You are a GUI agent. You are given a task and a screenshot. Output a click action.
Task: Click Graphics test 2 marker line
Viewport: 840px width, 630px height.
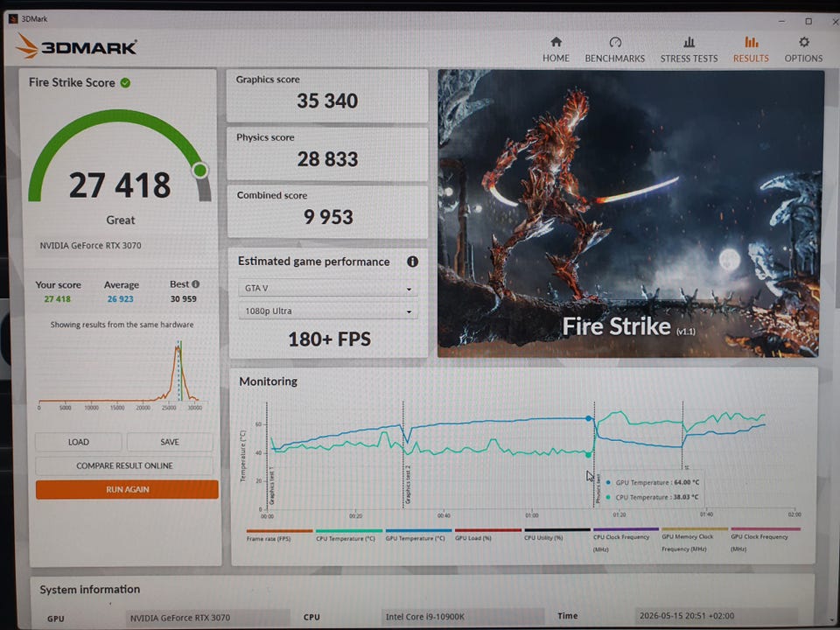pyautogui.click(x=402, y=454)
